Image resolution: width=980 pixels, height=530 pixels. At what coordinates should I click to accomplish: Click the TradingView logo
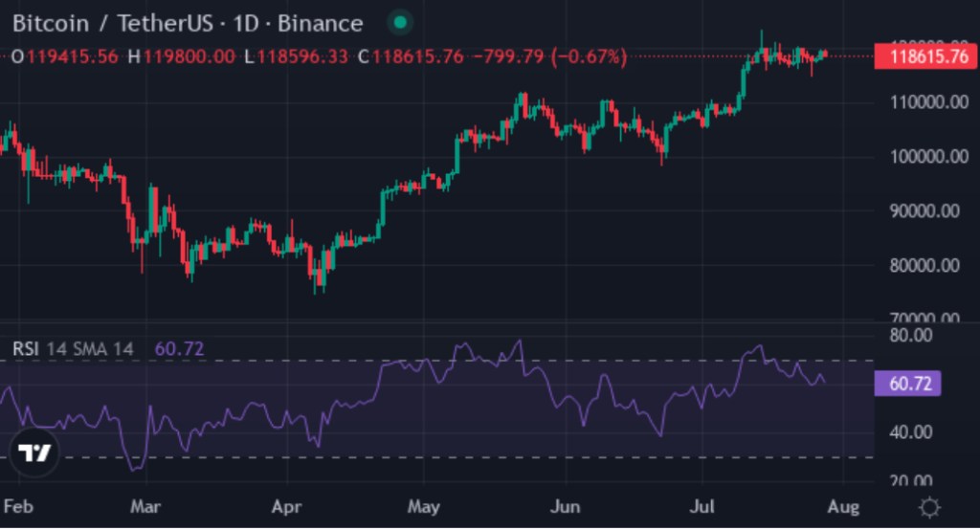[37, 453]
